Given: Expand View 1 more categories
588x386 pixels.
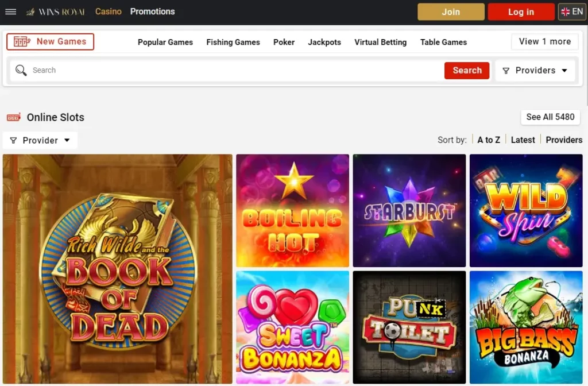Looking at the screenshot, I should (x=544, y=41).
